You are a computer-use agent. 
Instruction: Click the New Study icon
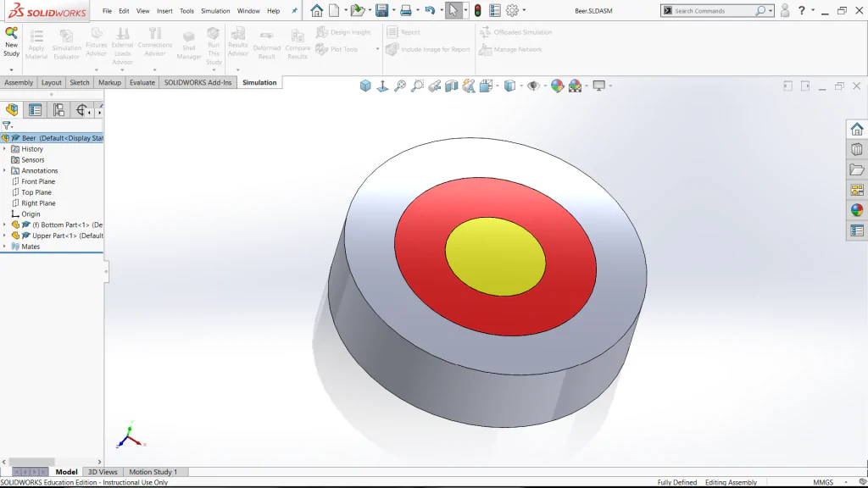click(11, 33)
